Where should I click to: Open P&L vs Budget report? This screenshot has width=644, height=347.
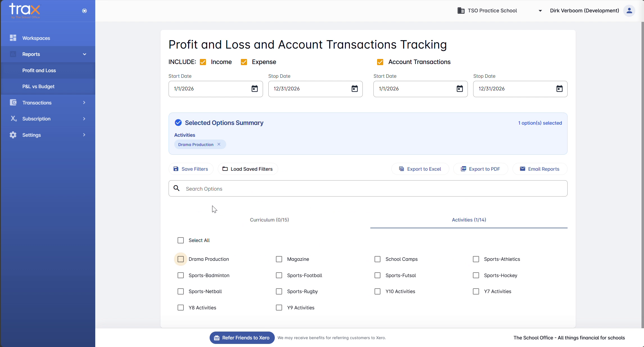[48, 86]
